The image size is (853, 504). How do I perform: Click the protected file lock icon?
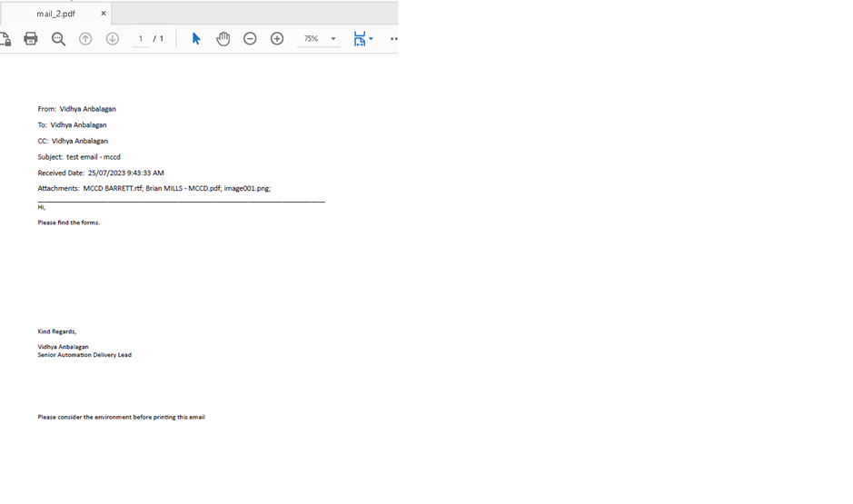pyautogui.click(x=5, y=39)
